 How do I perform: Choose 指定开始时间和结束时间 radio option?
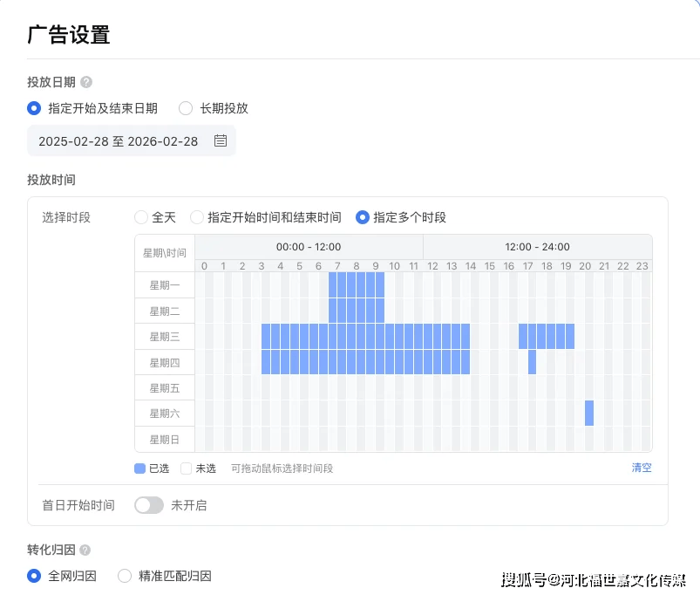[x=197, y=217]
